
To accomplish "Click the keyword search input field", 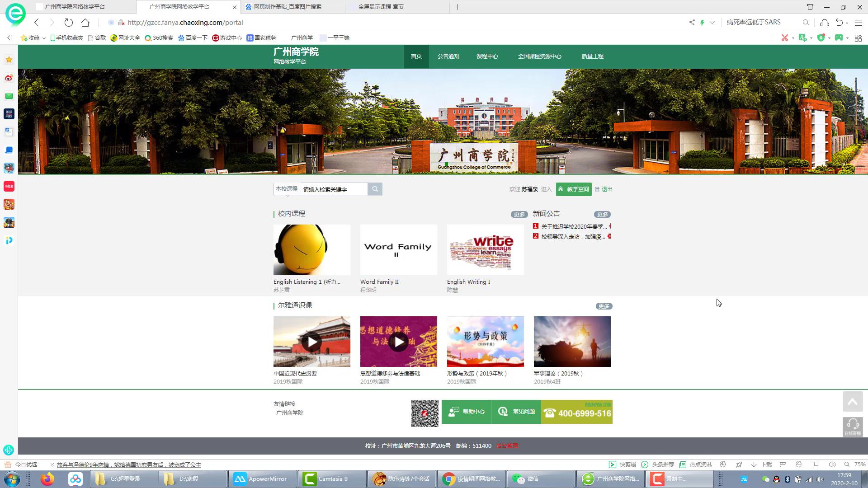I will (x=334, y=189).
